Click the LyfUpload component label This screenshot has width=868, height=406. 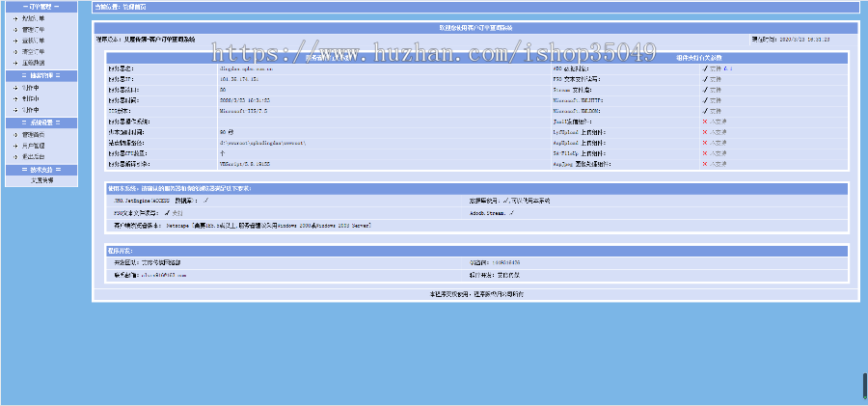(579, 132)
